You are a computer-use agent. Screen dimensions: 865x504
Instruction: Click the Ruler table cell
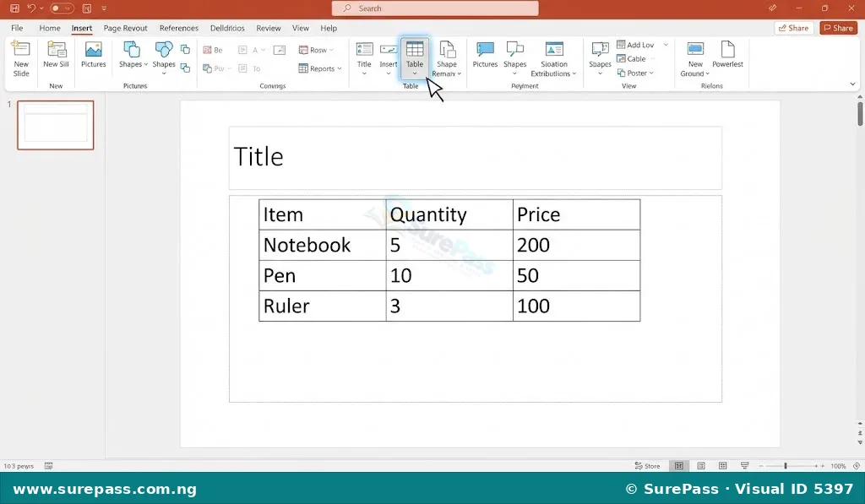coord(322,306)
